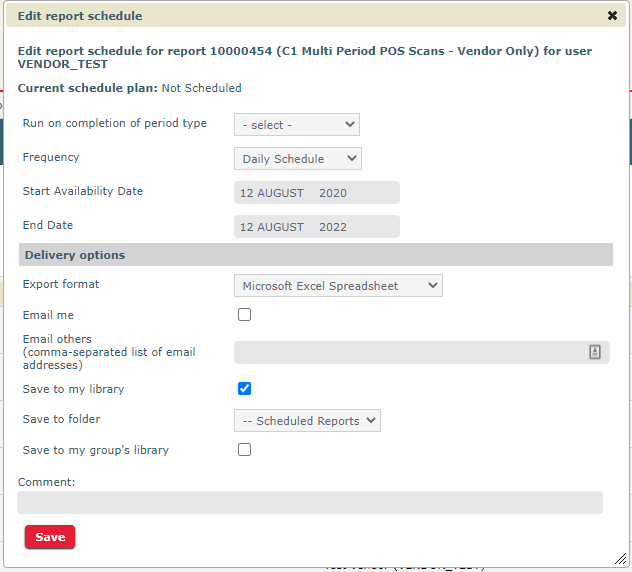This screenshot has height=572, width=632.
Task: Click the resize grip at dialog corner
Action: pos(620,558)
